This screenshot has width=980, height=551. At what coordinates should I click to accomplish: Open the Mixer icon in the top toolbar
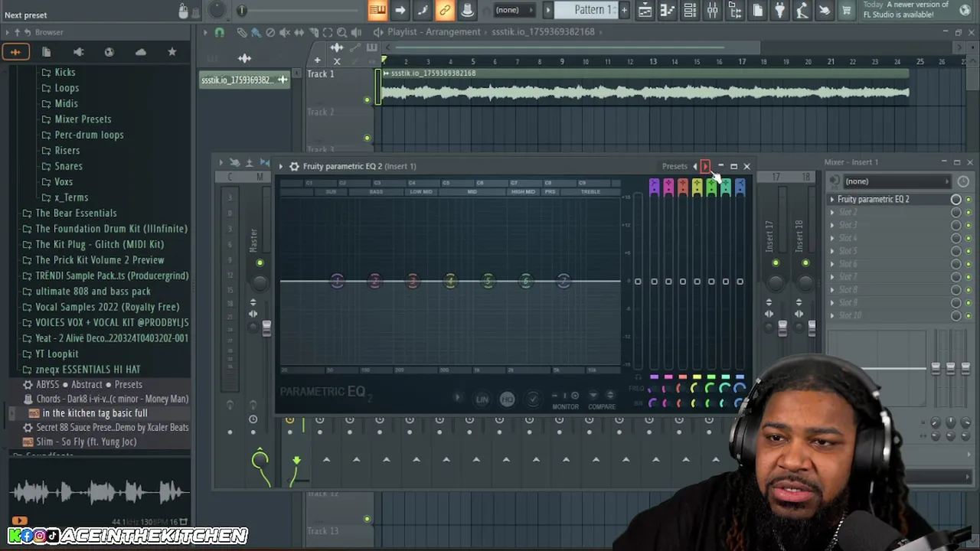pos(712,10)
